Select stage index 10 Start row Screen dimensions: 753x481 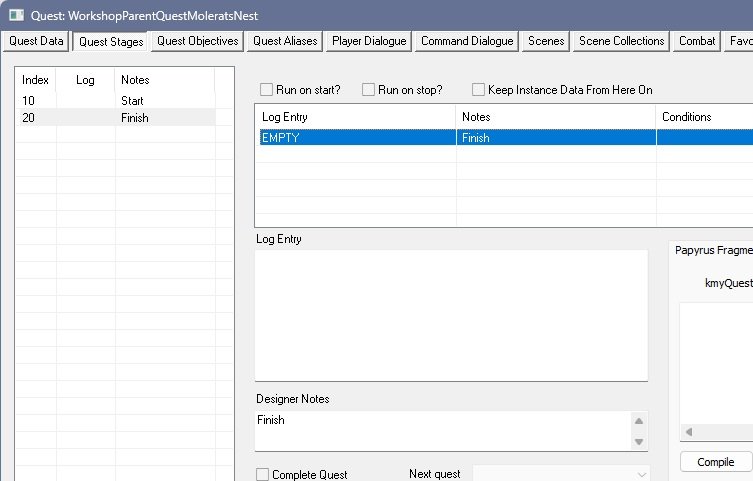(x=115, y=101)
